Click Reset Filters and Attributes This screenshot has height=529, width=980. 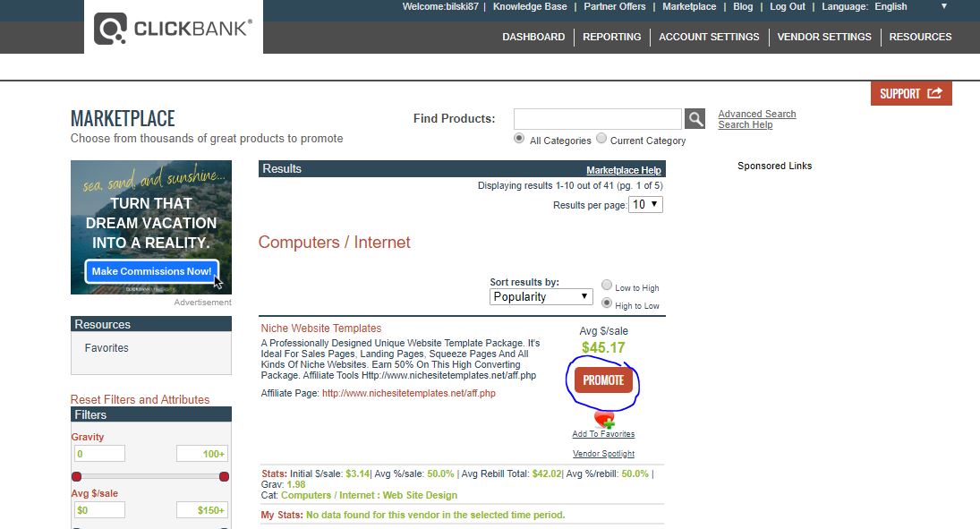[x=140, y=399]
